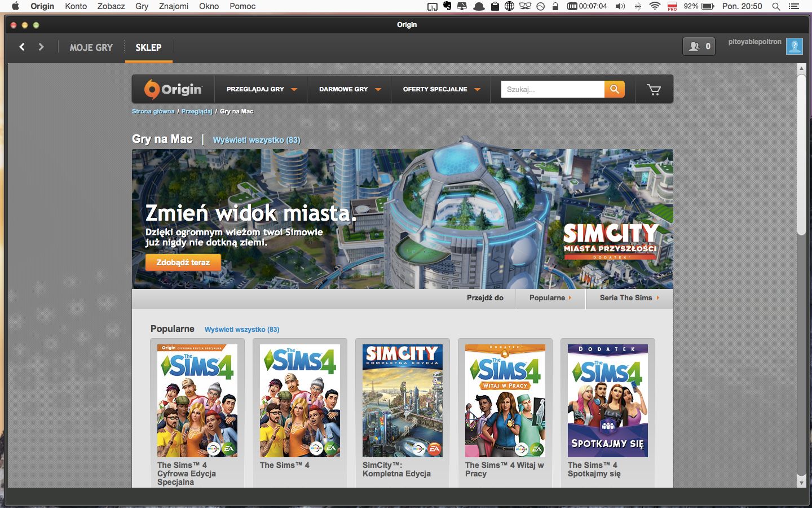
Task: Click SimCity™: Kompletna Edycja title text
Action: [396, 470]
